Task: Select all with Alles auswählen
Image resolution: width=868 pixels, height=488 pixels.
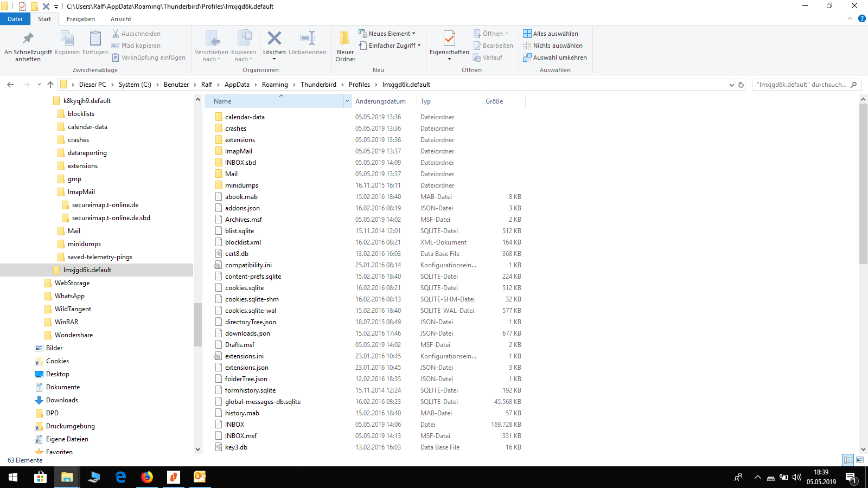Action: pyautogui.click(x=551, y=34)
